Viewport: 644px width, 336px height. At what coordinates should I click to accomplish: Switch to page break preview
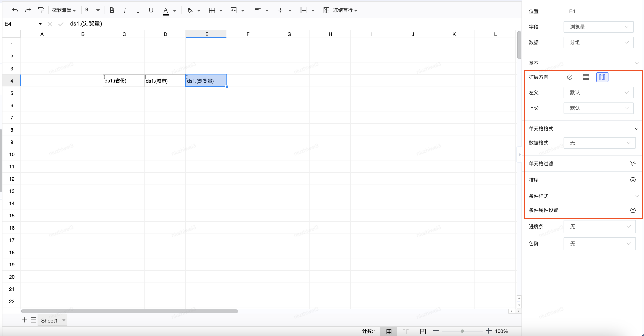(406, 331)
